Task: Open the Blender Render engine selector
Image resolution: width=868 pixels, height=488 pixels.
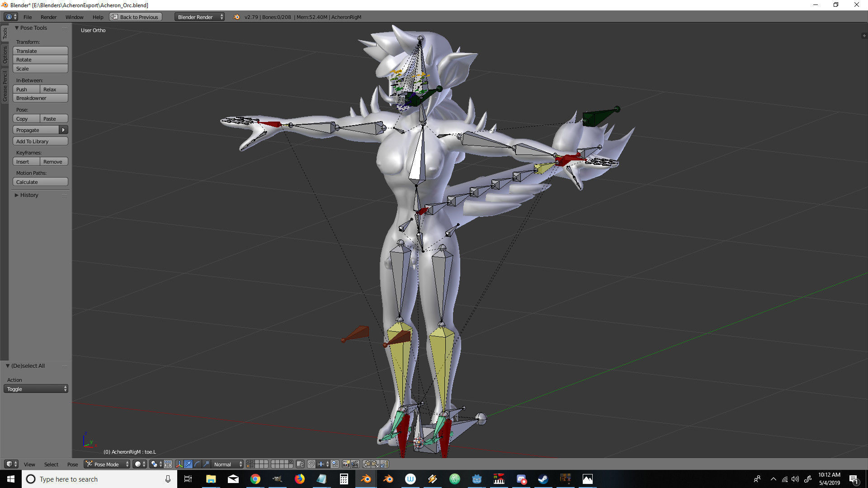Action: click(x=199, y=17)
